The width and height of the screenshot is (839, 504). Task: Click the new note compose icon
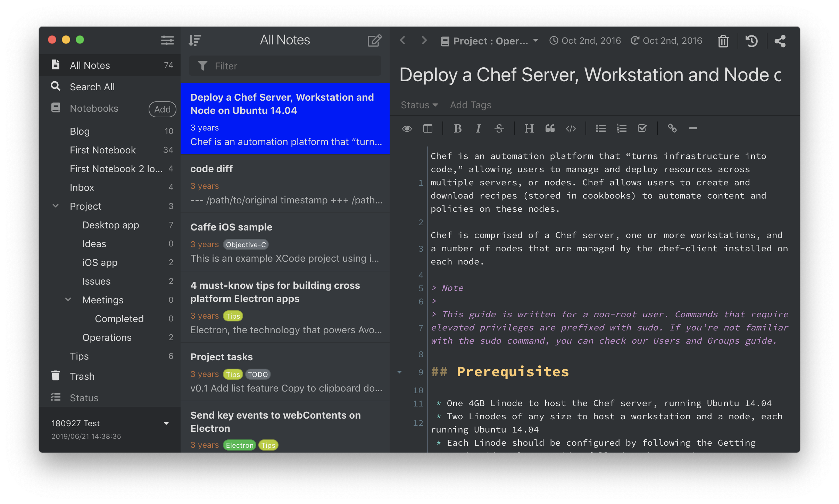coord(374,41)
